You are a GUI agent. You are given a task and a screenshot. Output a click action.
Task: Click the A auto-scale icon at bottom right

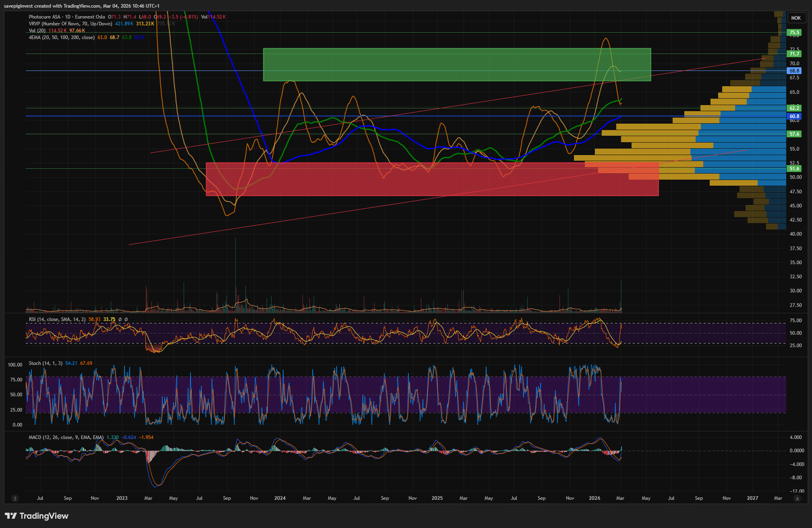797,499
